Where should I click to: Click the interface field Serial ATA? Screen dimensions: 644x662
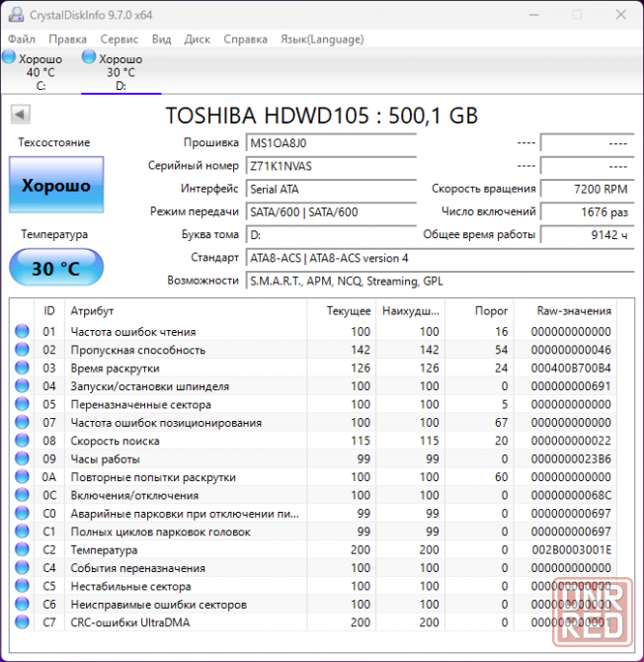click(x=331, y=189)
